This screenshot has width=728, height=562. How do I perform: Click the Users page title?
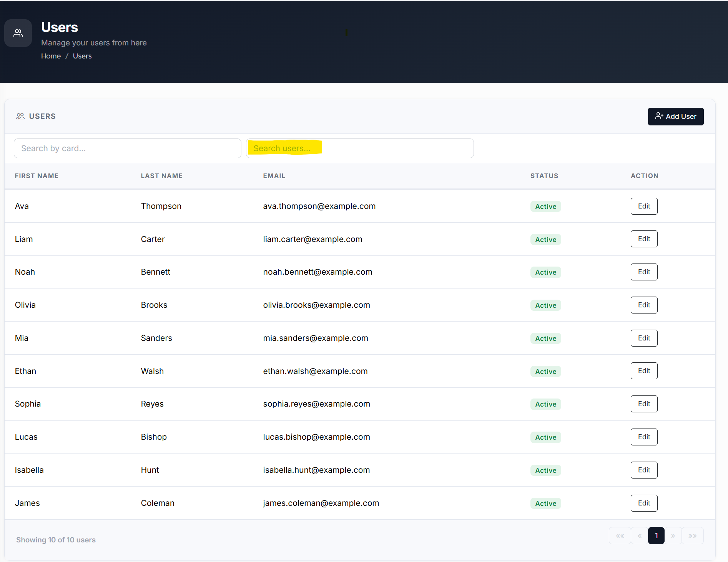pyautogui.click(x=60, y=27)
